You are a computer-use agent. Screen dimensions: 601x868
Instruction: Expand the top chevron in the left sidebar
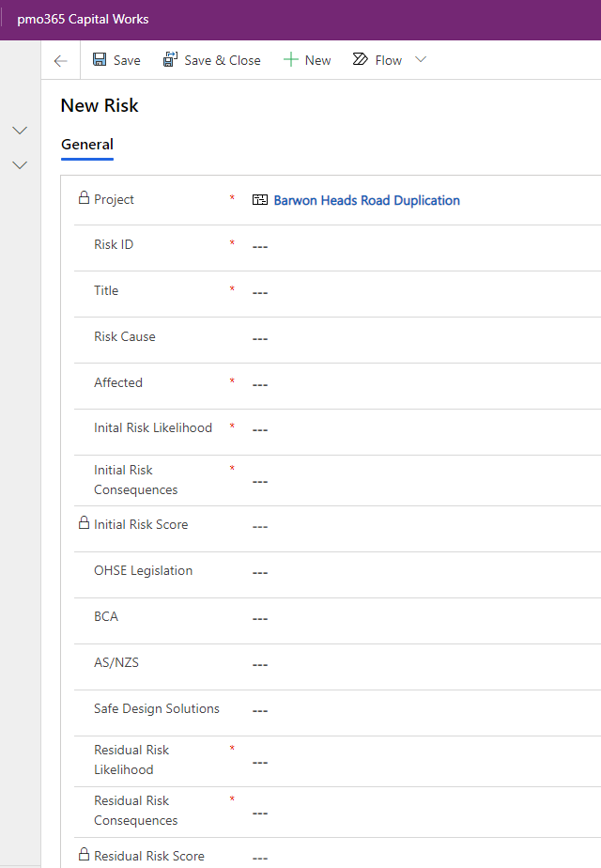(x=20, y=130)
